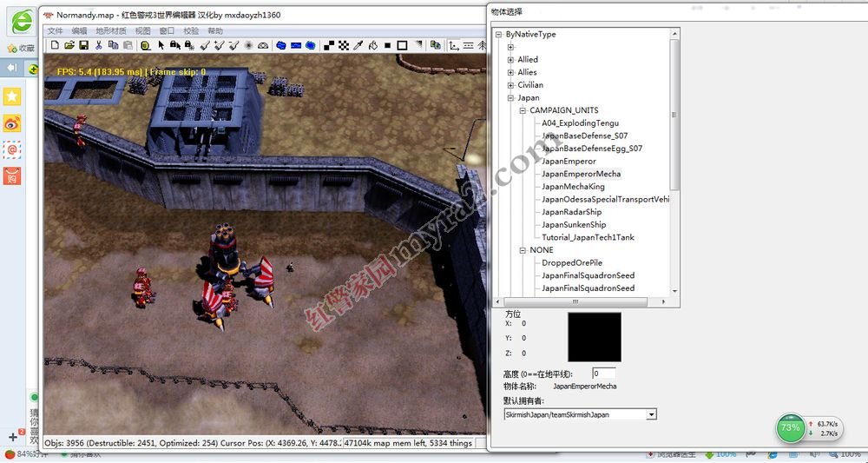Screen dimensions: 868x463
Task: Click the black object preview thumbnail
Action: coord(594,337)
